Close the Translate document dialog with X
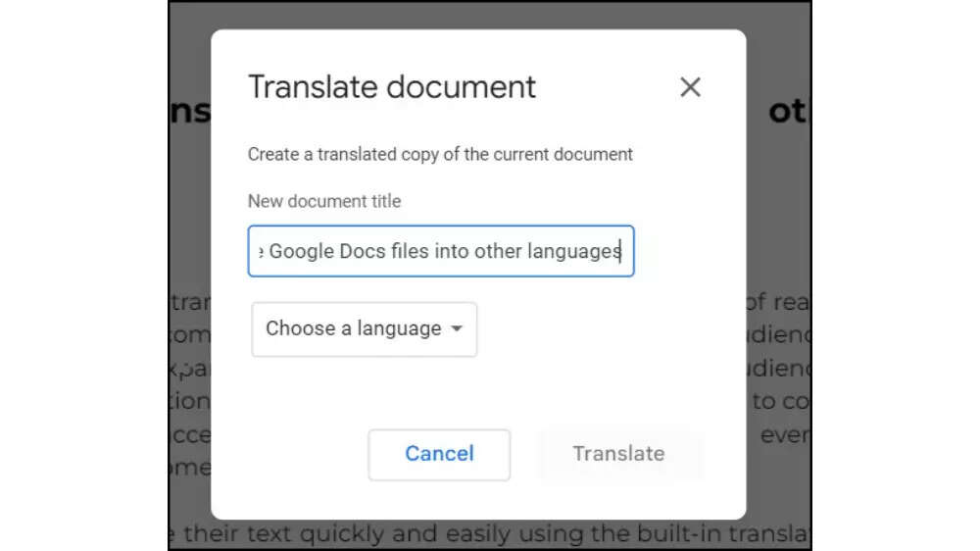Viewport: 980px width, 551px height. pyautogui.click(x=690, y=87)
